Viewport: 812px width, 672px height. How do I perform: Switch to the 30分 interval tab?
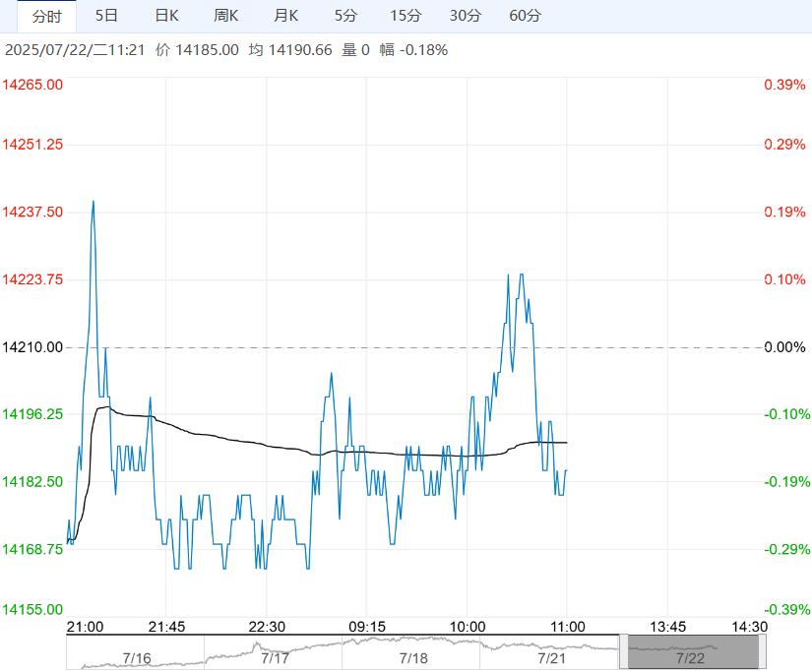[466, 16]
